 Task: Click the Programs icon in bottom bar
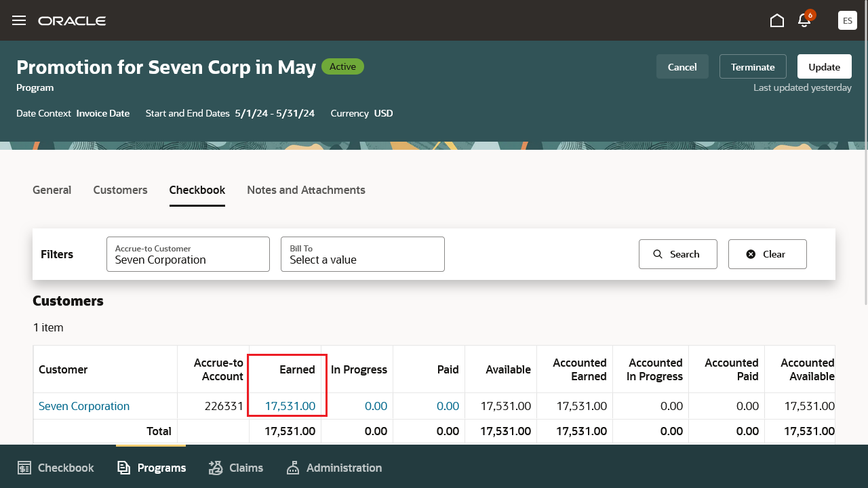click(x=123, y=468)
